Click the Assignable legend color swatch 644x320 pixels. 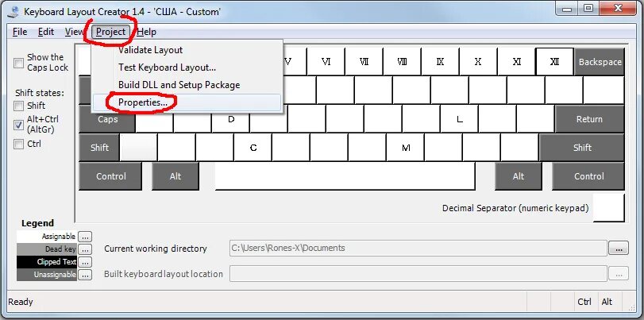click(x=46, y=237)
